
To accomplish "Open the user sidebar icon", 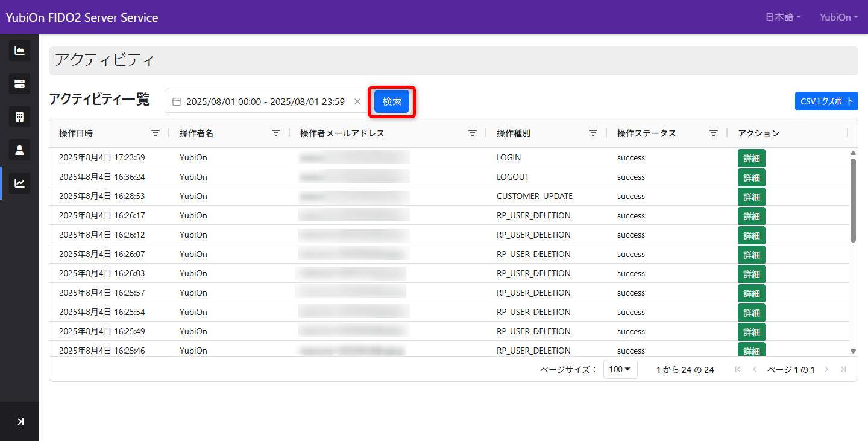I will click(19, 150).
